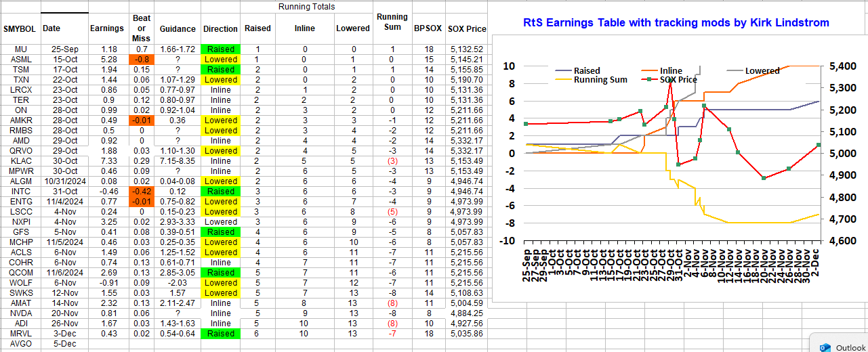
Task: Click the SOX Price legend entry
Action: (678, 79)
